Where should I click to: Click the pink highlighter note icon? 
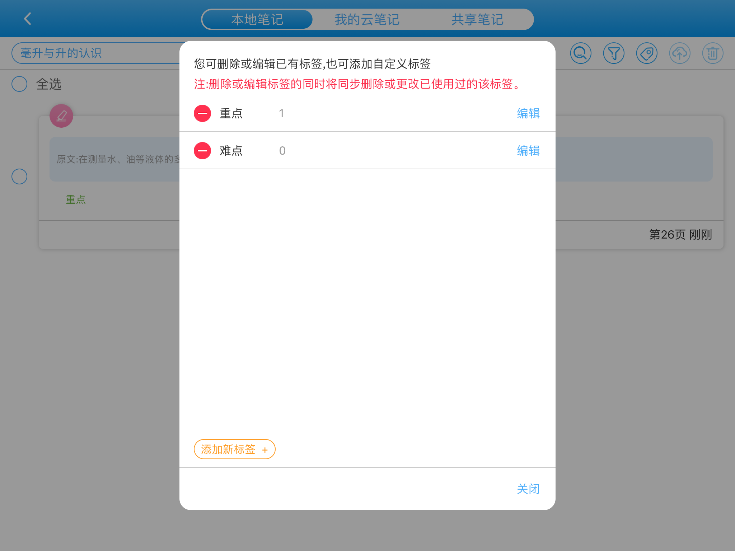[62, 116]
